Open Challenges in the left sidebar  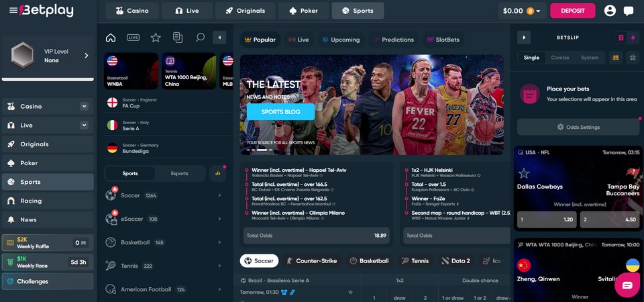48,281
